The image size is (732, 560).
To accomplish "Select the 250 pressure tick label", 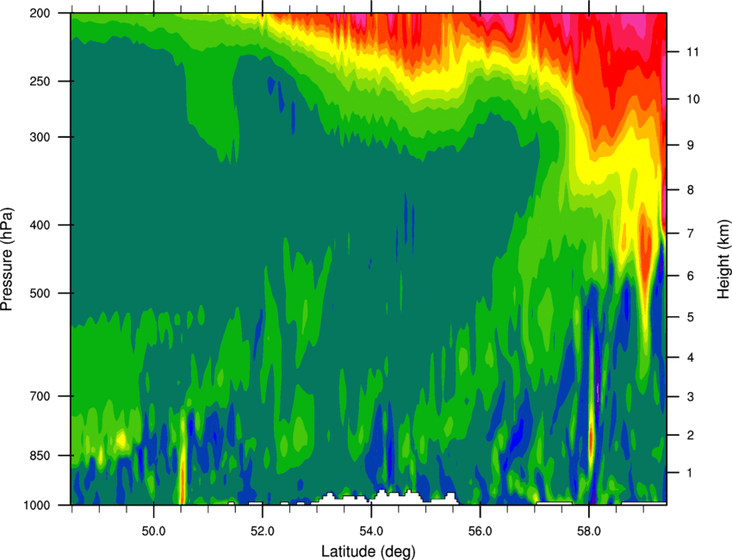I will coord(40,81).
